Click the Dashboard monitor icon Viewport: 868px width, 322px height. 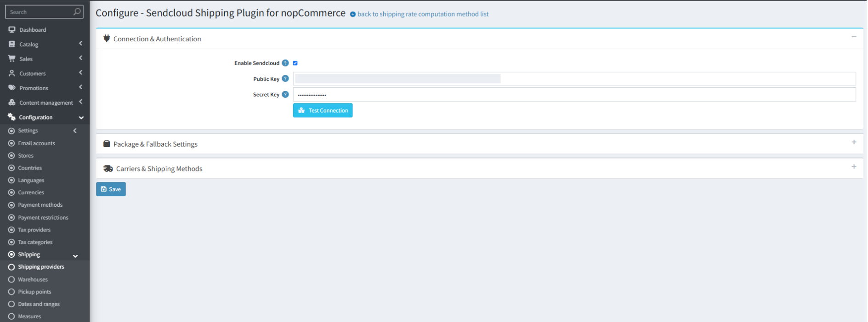click(x=12, y=29)
